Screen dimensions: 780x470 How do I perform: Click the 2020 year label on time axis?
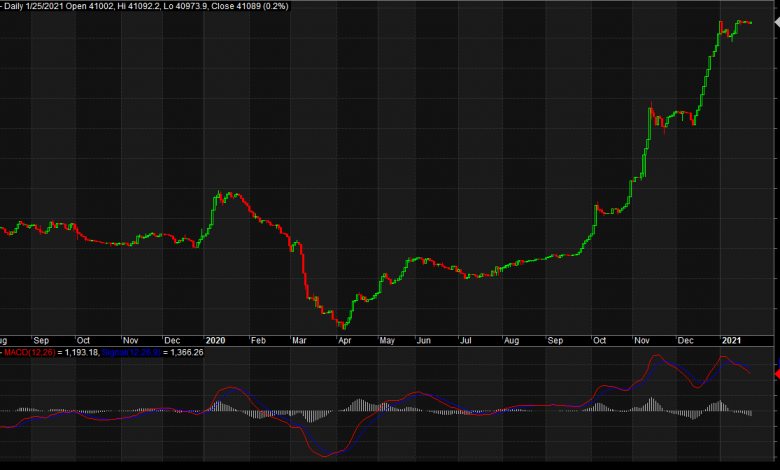tap(215, 341)
